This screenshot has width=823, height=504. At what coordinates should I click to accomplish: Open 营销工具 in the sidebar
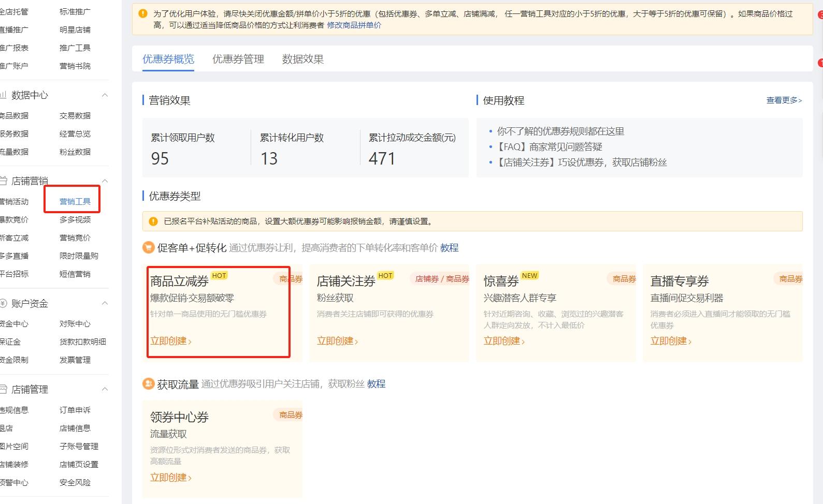click(x=75, y=201)
